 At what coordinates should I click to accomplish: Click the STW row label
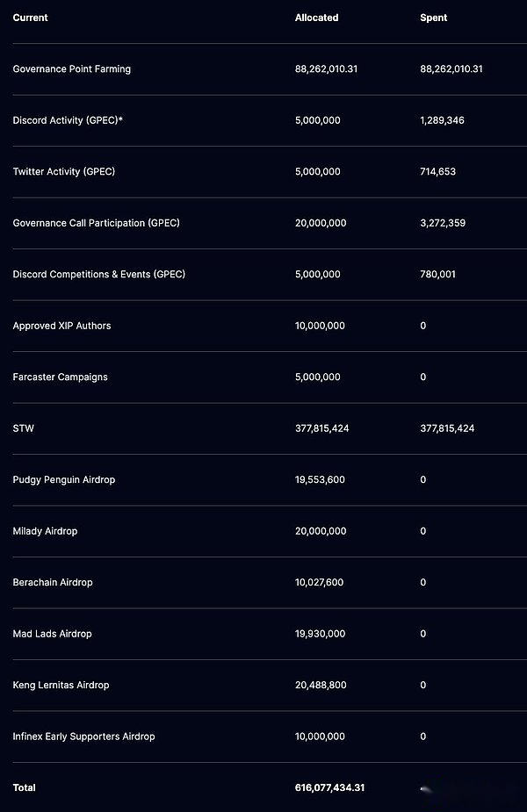pyautogui.click(x=24, y=428)
